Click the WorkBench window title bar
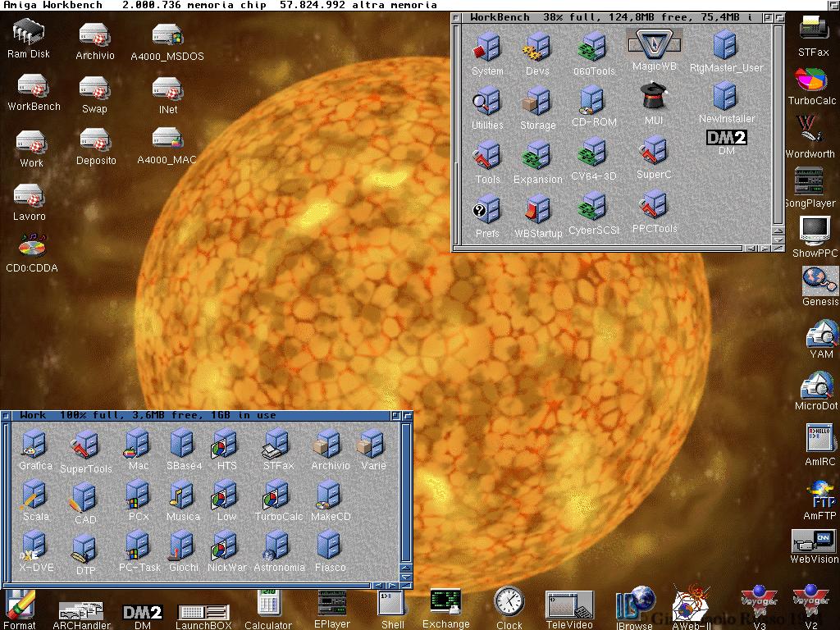The width and height of the screenshot is (840, 630). pyautogui.click(x=612, y=17)
